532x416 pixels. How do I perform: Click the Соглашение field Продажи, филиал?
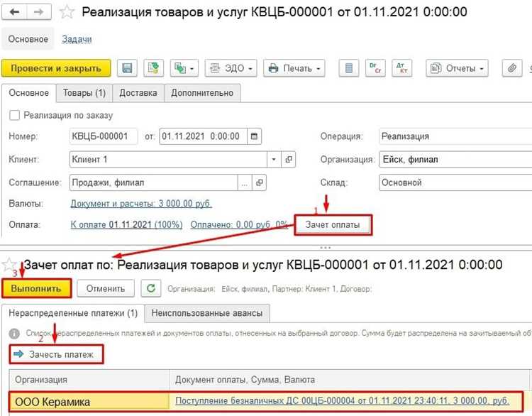[154, 182]
